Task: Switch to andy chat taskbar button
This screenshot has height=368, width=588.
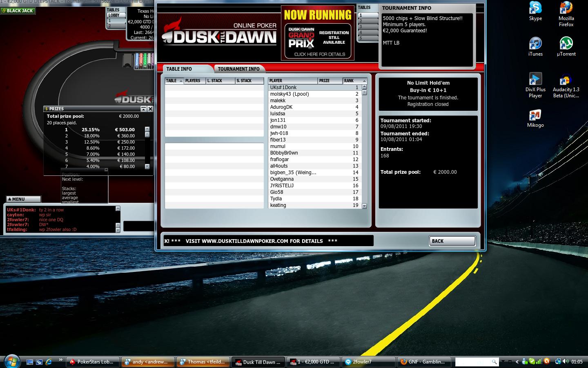Action: coord(148,362)
